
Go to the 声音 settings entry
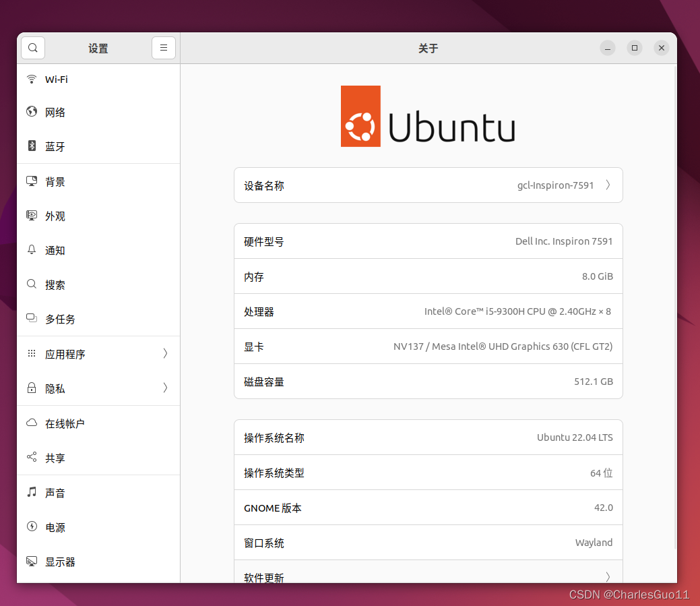98,493
